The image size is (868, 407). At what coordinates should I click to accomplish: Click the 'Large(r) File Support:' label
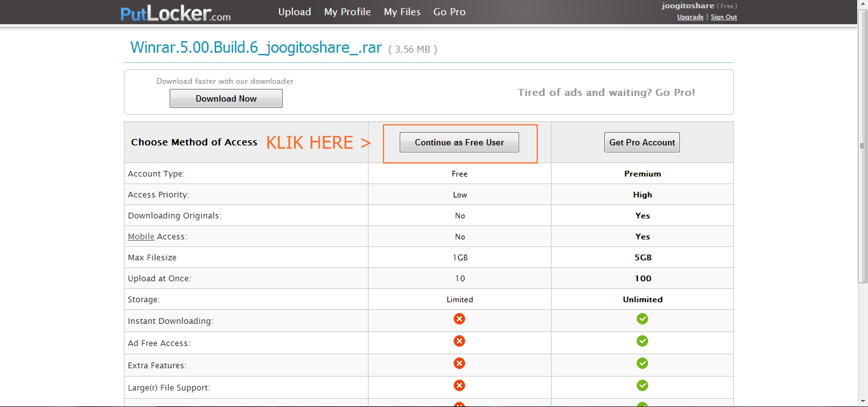[169, 388]
